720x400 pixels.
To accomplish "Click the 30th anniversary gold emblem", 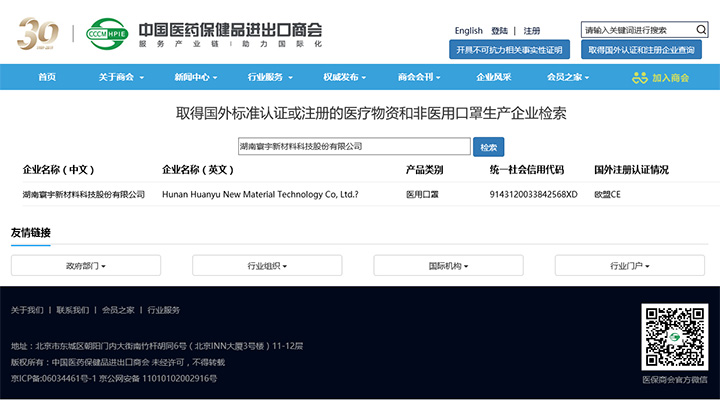I will click(40, 33).
